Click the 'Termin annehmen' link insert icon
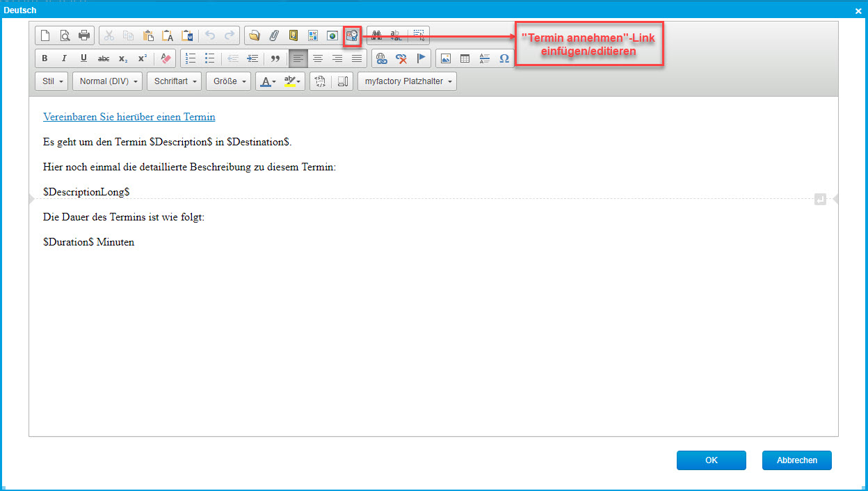Image resolution: width=868 pixels, height=491 pixels. pos(353,35)
